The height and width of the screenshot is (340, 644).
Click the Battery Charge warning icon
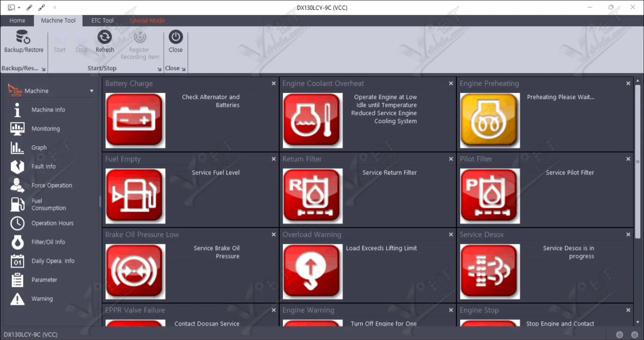[x=135, y=121]
